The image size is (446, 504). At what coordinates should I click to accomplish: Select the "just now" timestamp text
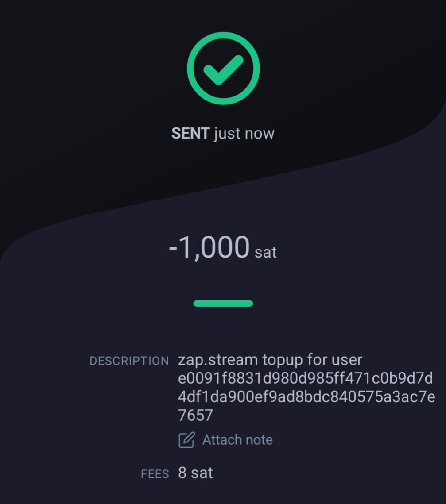pos(244,133)
